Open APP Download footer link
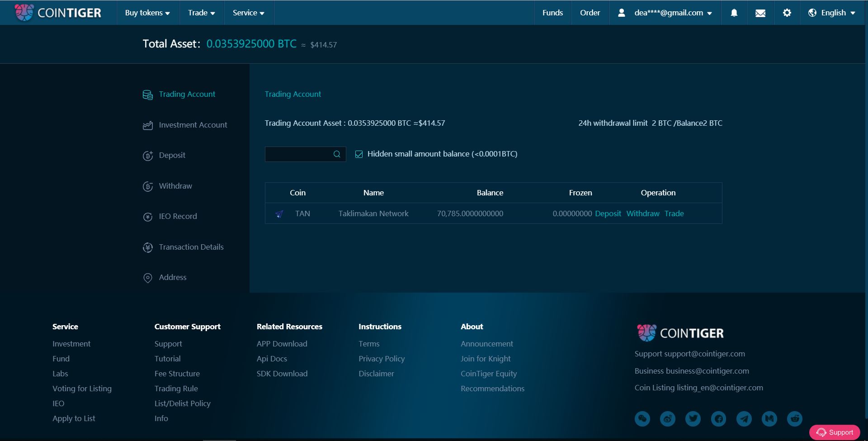Image resolution: width=868 pixels, height=441 pixels. click(x=282, y=344)
